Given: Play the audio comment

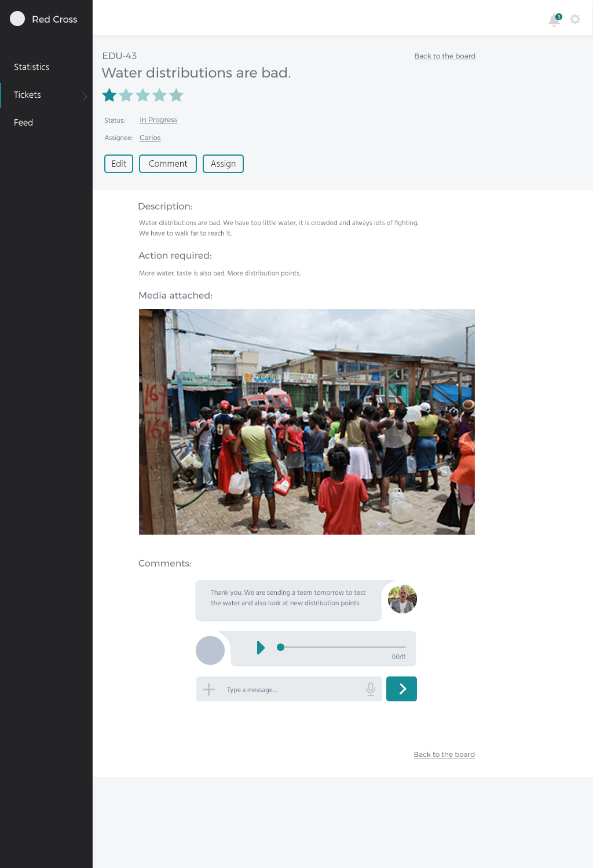Looking at the screenshot, I should pos(261,648).
